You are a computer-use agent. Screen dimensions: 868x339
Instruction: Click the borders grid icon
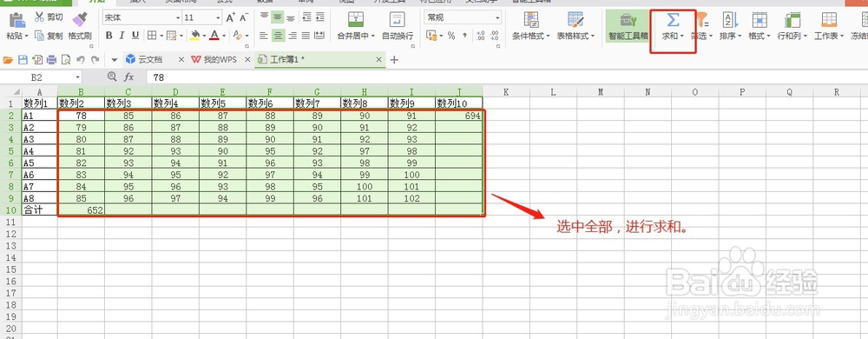point(152,36)
